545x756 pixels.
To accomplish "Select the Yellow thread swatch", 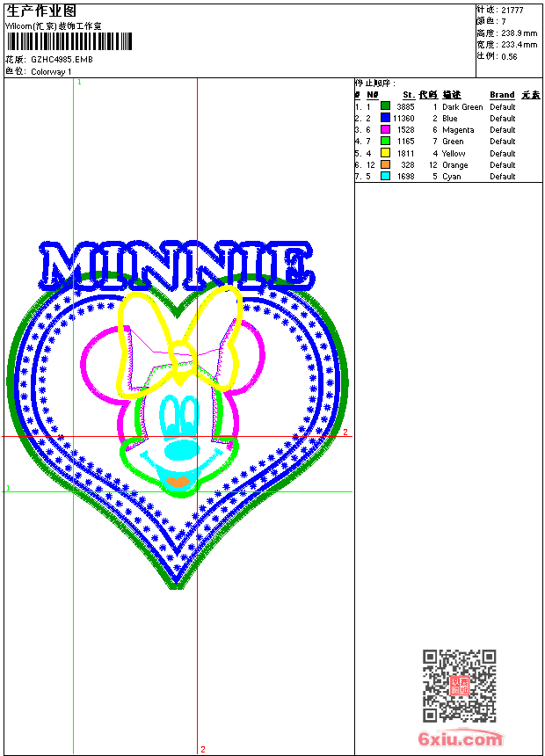I will pyautogui.click(x=385, y=153).
